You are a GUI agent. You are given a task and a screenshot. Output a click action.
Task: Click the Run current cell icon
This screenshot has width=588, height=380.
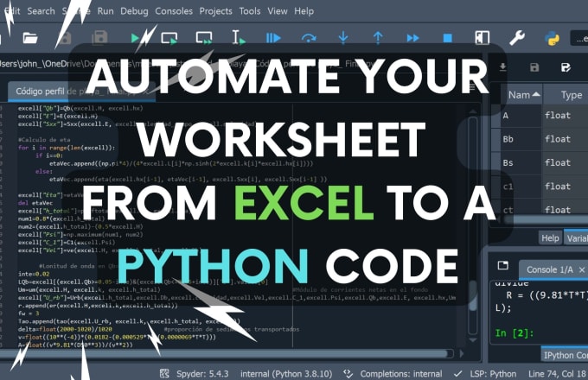169,38
